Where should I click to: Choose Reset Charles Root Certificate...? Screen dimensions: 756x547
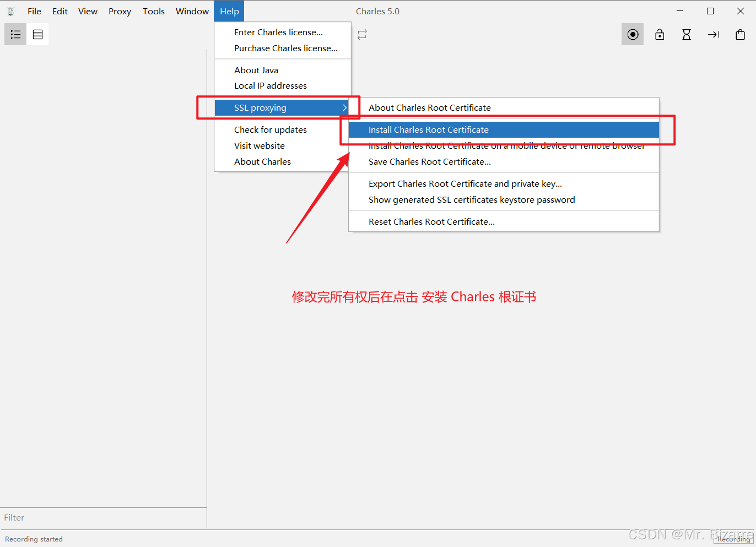pyautogui.click(x=504, y=221)
